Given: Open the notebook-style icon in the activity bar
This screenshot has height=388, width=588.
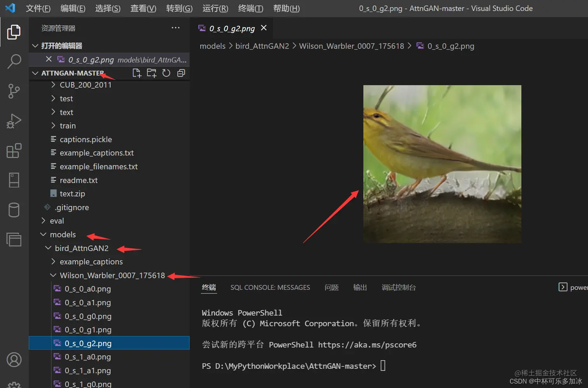Looking at the screenshot, I should [14, 180].
